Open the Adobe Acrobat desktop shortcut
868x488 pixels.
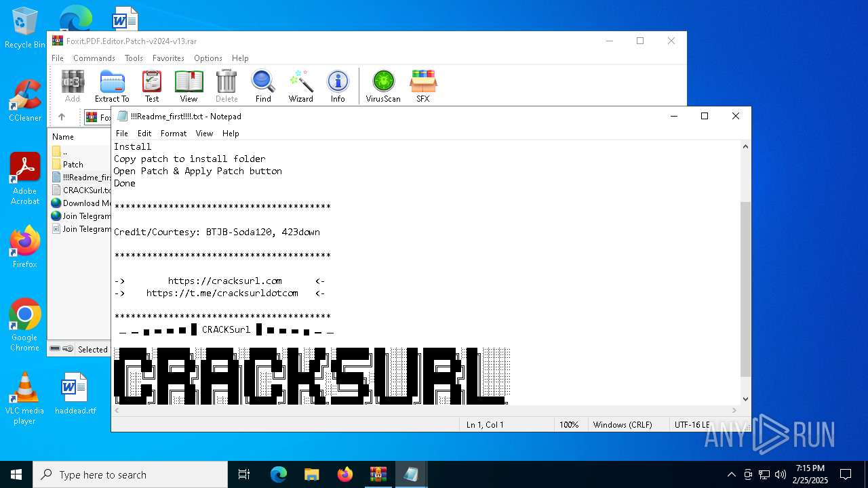(24, 179)
